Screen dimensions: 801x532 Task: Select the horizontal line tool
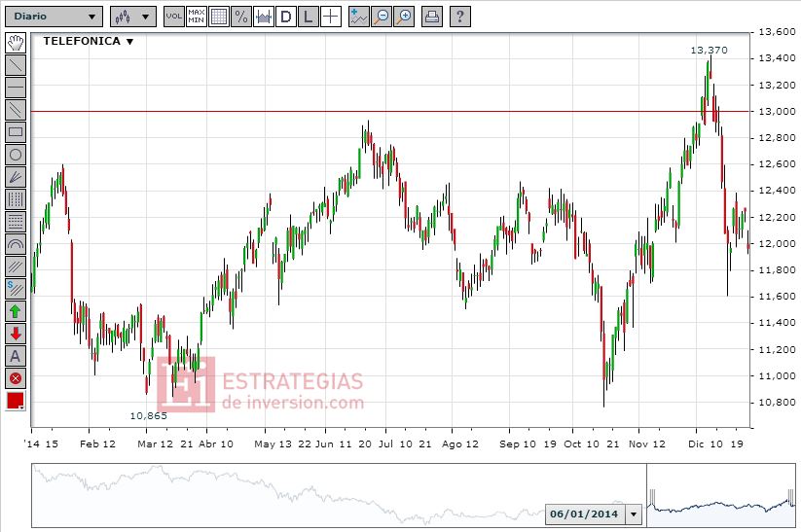tap(16, 88)
